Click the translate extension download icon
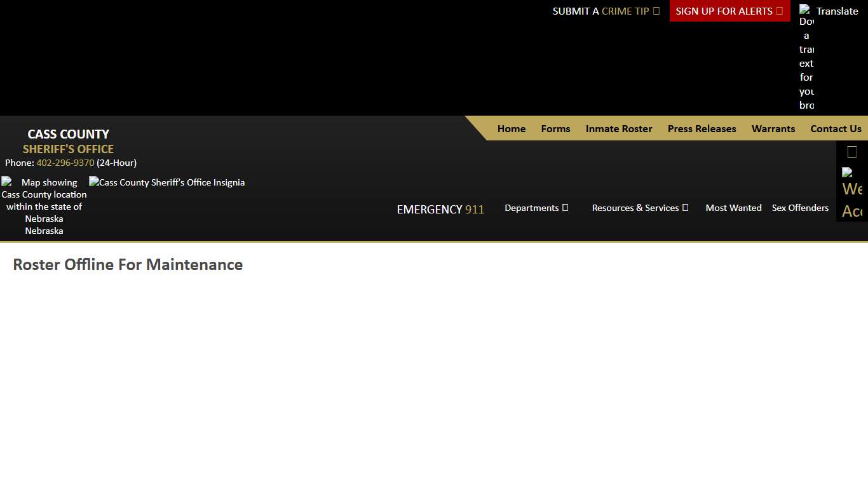This screenshot has height=488, width=868. [x=806, y=57]
